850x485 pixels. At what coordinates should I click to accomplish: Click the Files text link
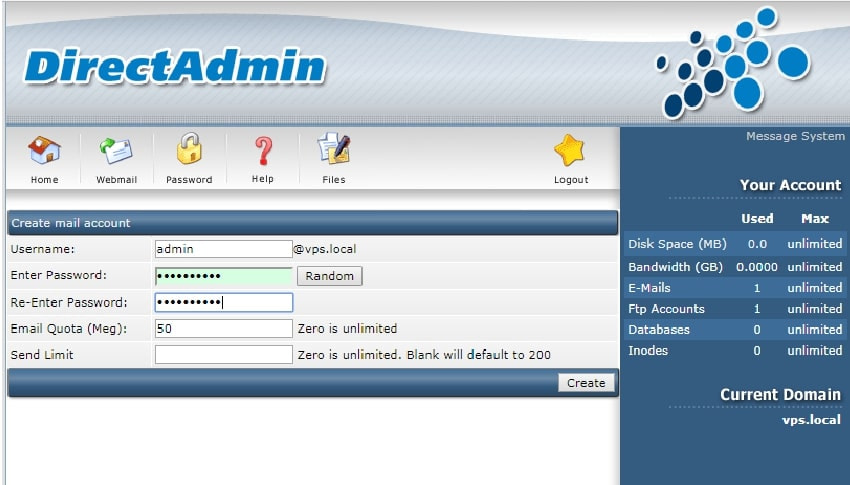pos(334,180)
